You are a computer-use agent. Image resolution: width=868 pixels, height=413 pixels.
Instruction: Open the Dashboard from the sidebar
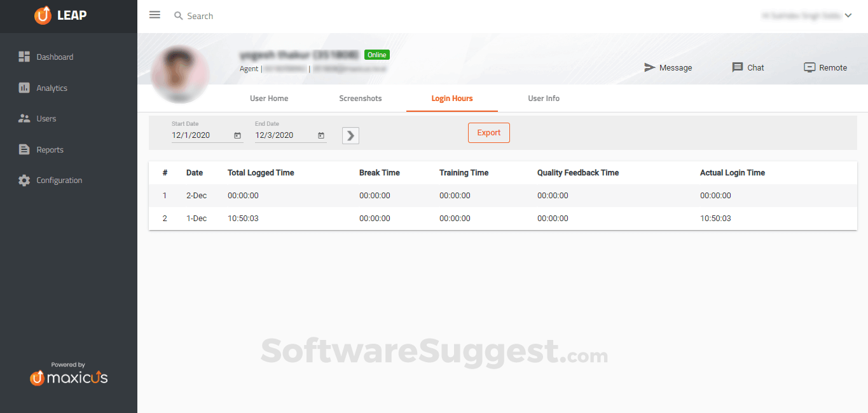click(x=55, y=57)
